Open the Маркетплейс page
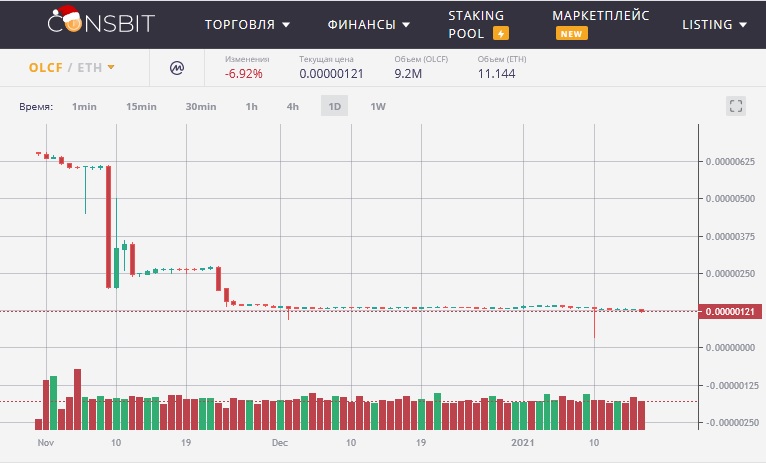Image resolution: width=766 pixels, height=463 pixels. click(600, 16)
